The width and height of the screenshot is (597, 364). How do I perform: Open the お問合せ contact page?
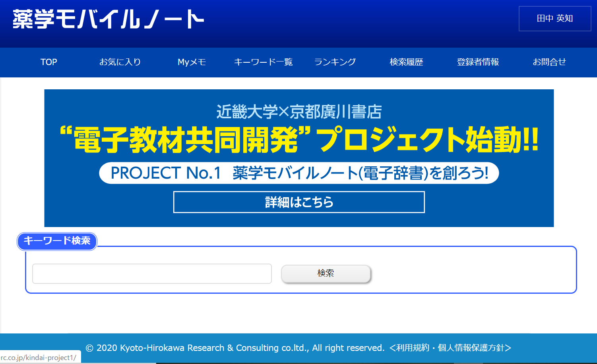[549, 62]
